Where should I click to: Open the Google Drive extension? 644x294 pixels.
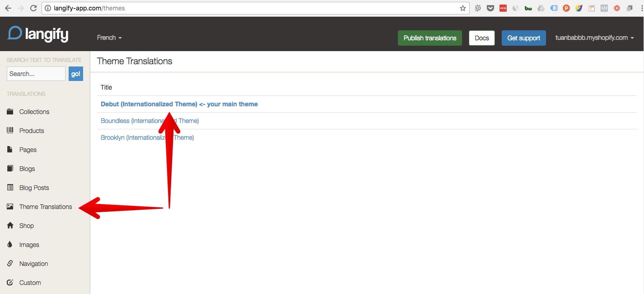tap(541, 8)
